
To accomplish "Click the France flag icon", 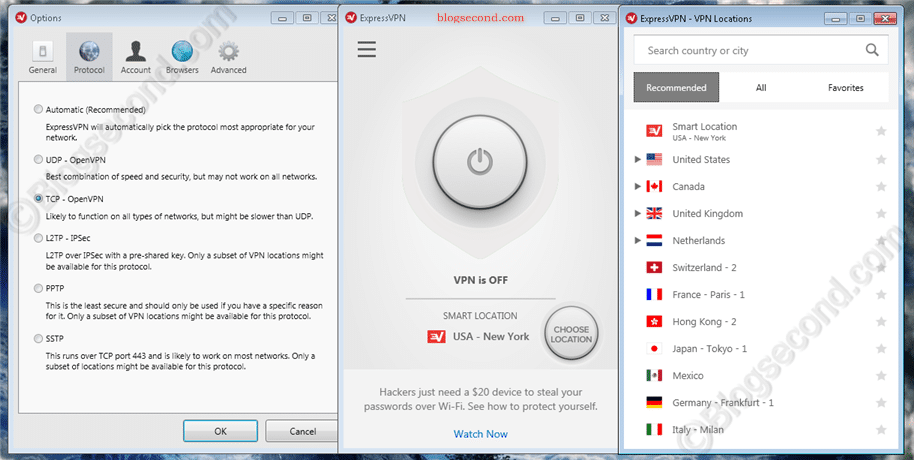I will [x=654, y=294].
